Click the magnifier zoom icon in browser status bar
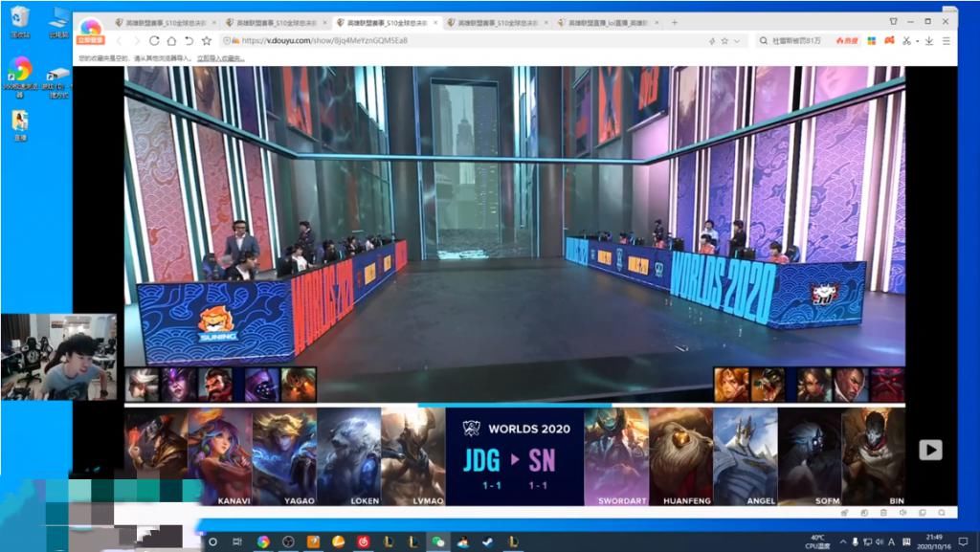980x552 pixels. click(x=942, y=513)
